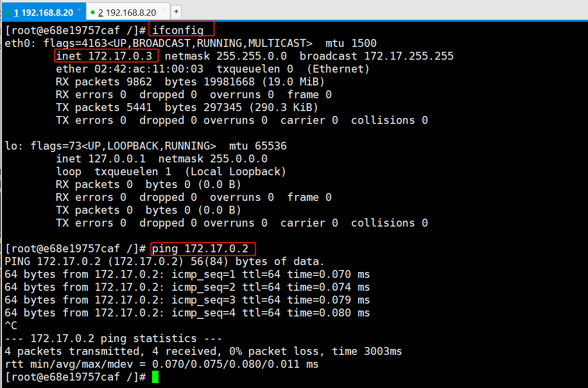Click the inet 127.0.0.1 address

(x=101, y=158)
